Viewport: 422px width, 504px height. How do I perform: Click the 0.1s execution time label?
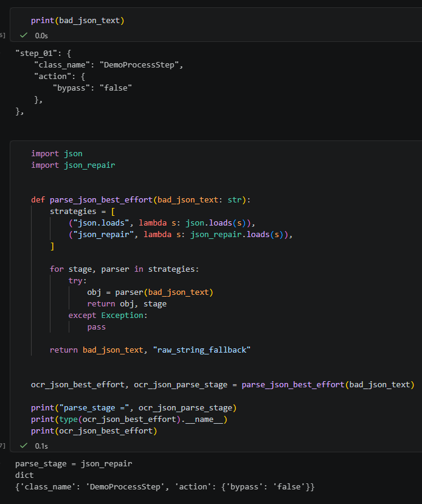41,446
